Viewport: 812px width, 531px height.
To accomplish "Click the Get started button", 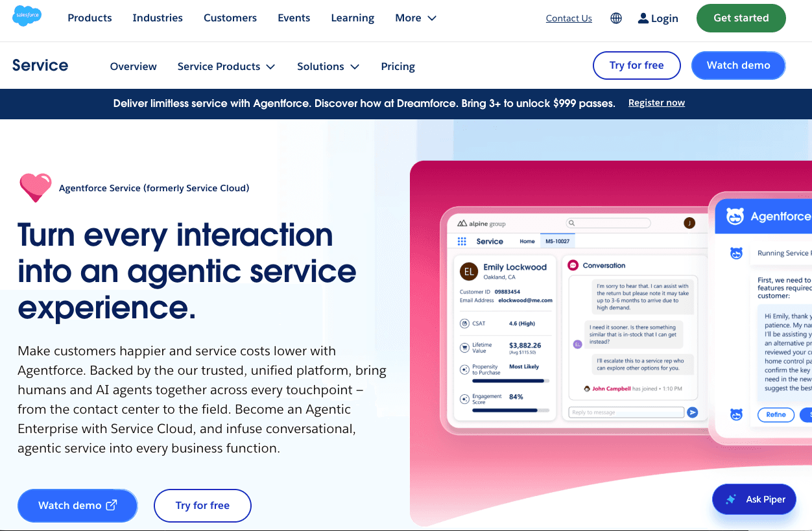I will pos(741,18).
